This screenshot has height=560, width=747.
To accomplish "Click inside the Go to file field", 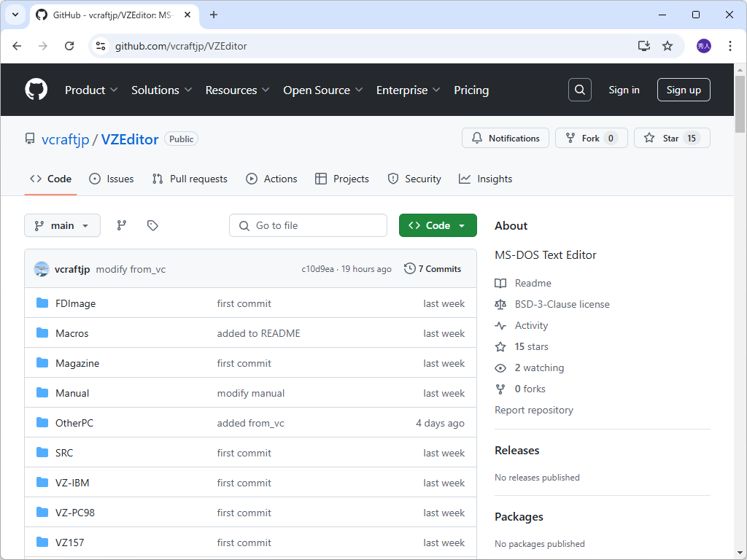I will 308,225.
